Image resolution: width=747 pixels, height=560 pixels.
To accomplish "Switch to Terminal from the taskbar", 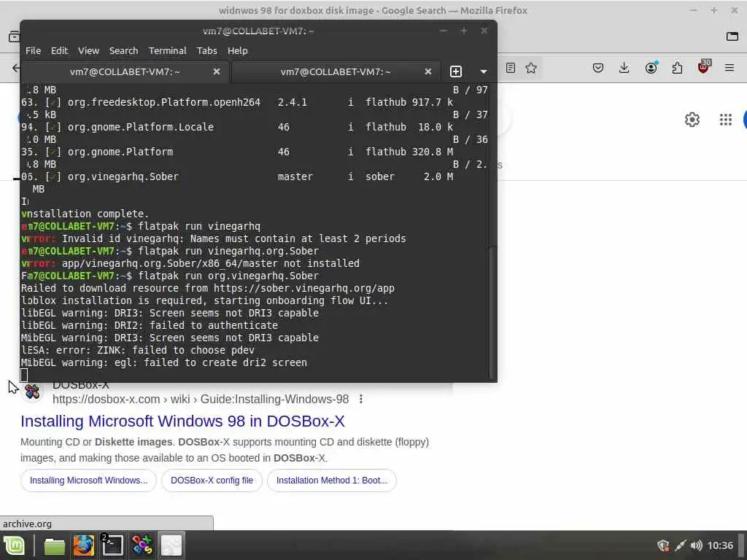I will pyautogui.click(x=113, y=545).
